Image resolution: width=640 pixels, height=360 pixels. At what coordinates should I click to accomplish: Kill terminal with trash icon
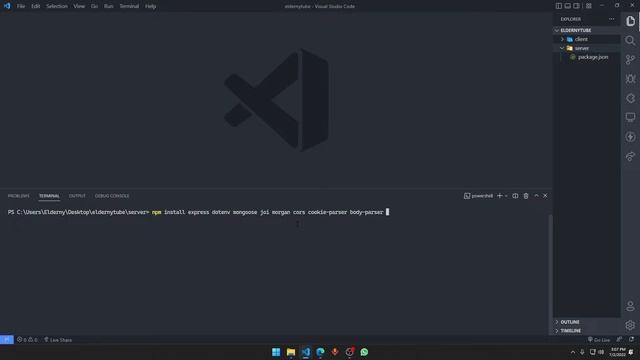pyautogui.click(x=526, y=196)
